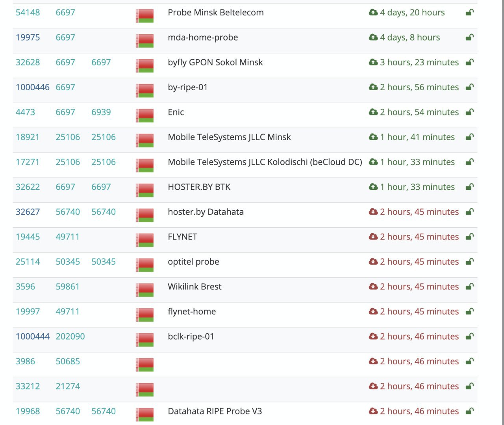The image size is (504, 425).
Task: Open probe ID 1000446
Action: (x=33, y=87)
